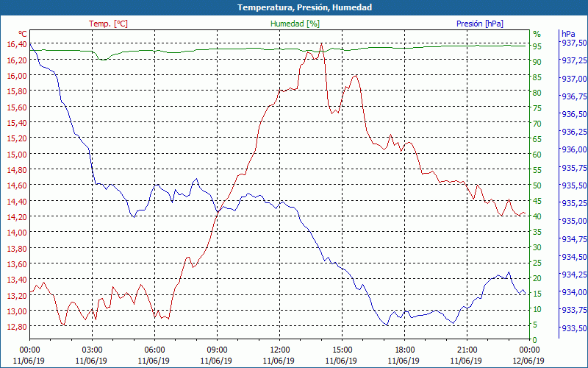Click the hPa unit label on pressure axis
The image size is (588, 368).
[568, 34]
